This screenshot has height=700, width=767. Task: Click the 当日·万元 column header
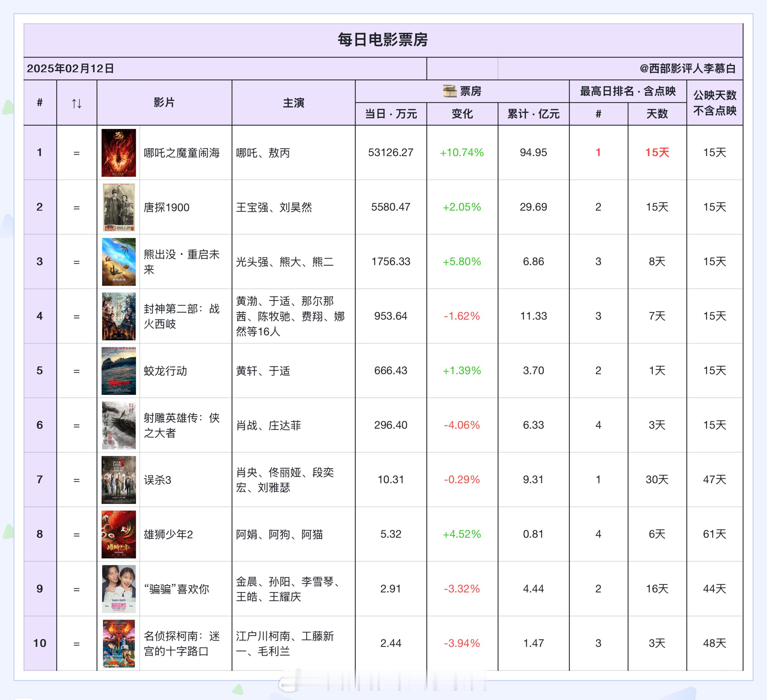(391, 114)
